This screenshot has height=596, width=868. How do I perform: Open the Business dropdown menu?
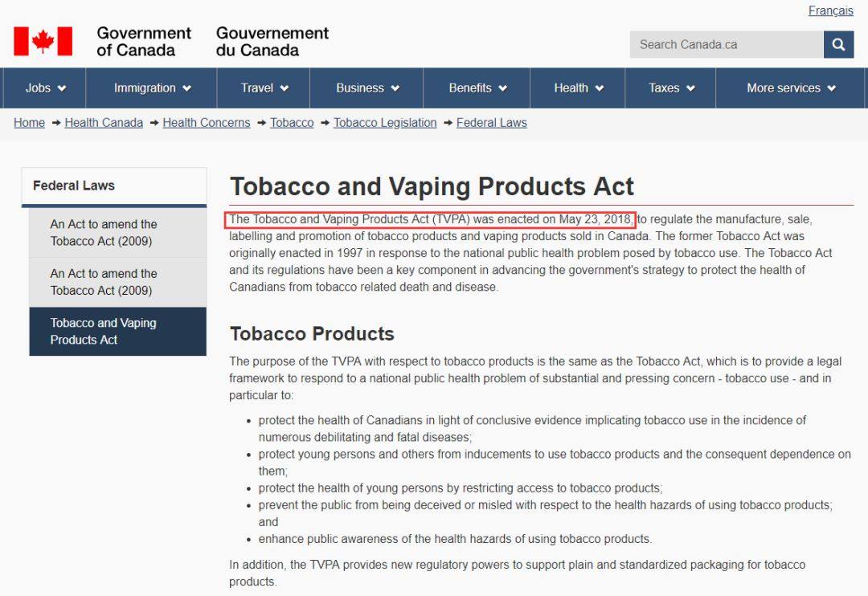367,88
